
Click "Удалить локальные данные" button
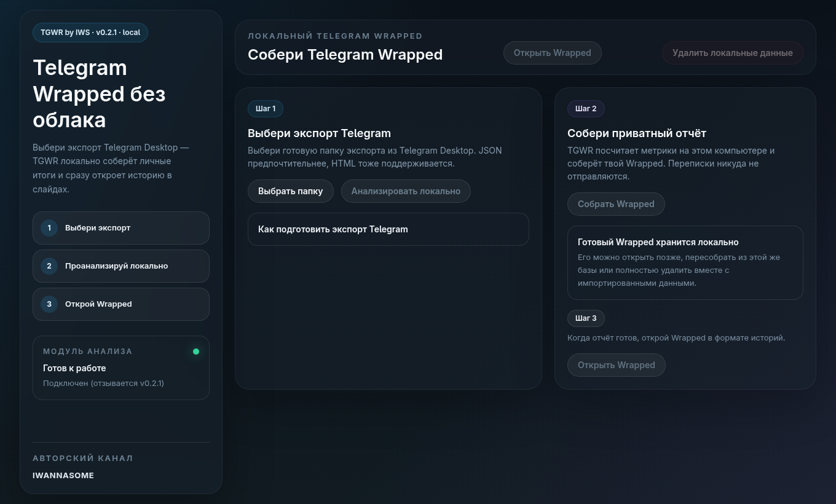(x=732, y=53)
